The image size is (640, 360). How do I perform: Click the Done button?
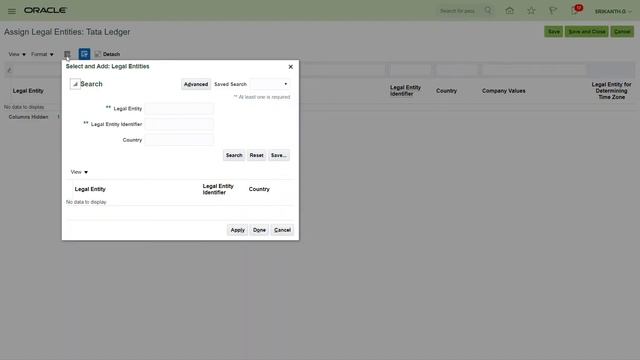click(x=259, y=230)
